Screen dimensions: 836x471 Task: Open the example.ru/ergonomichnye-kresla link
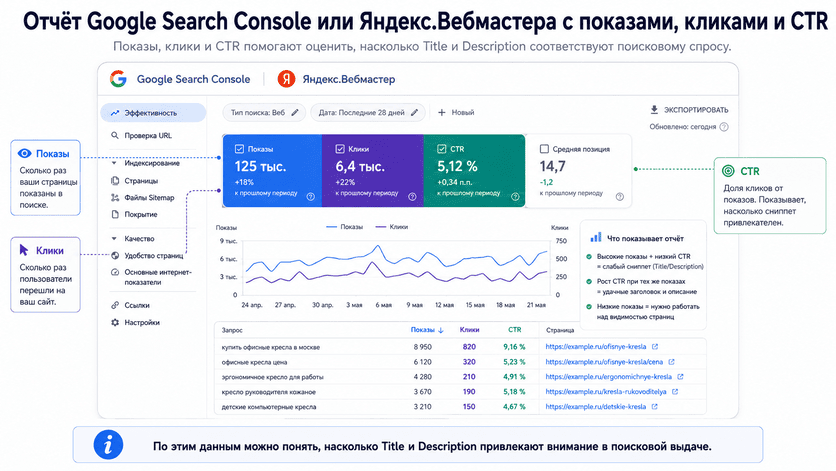pyautogui.click(x=608, y=377)
